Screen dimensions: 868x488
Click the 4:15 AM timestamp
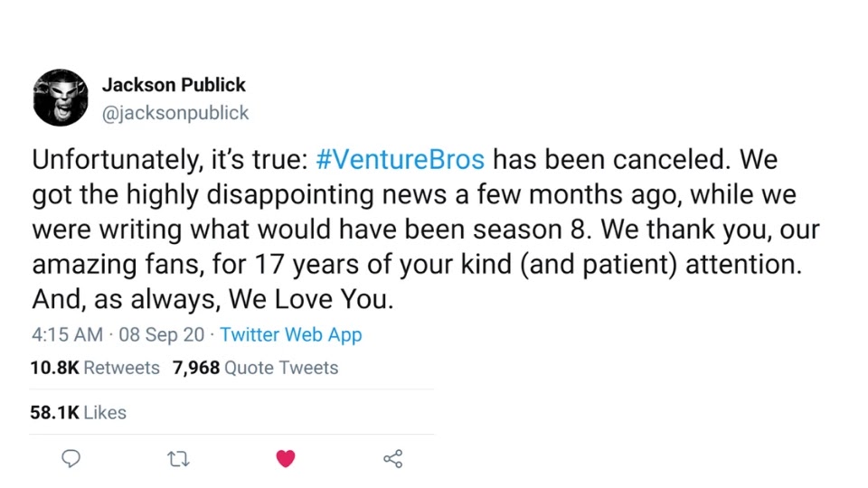click(67, 334)
